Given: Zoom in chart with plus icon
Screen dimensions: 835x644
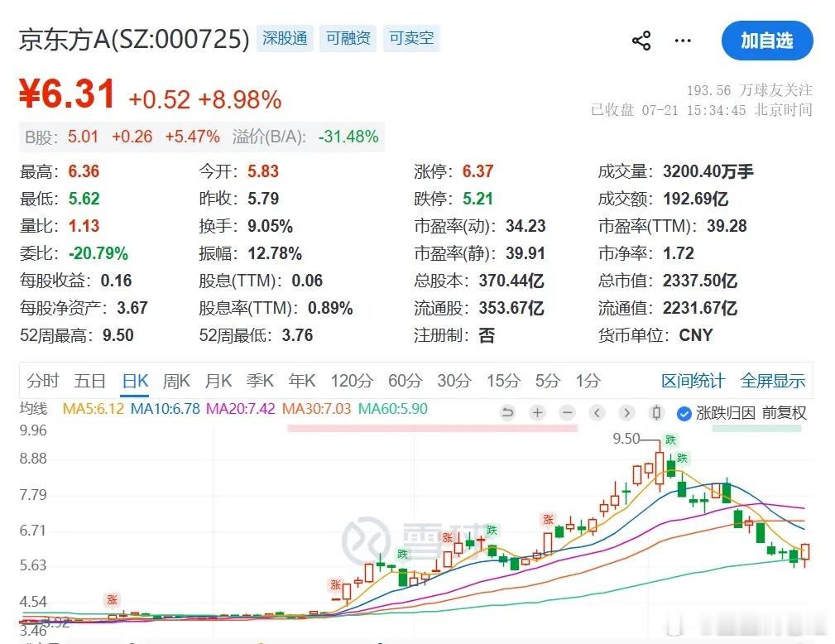Looking at the screenshot, I should 538,412.
